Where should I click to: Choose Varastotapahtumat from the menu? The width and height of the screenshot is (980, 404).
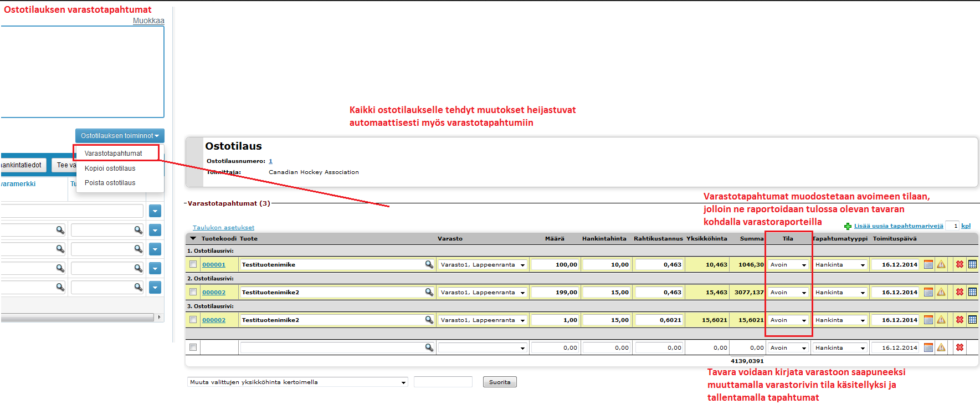(114, 154)
